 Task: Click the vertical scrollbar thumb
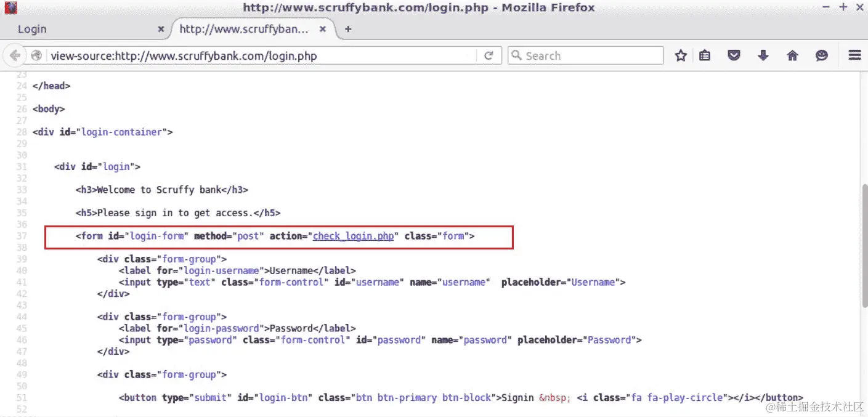[864, 245]
